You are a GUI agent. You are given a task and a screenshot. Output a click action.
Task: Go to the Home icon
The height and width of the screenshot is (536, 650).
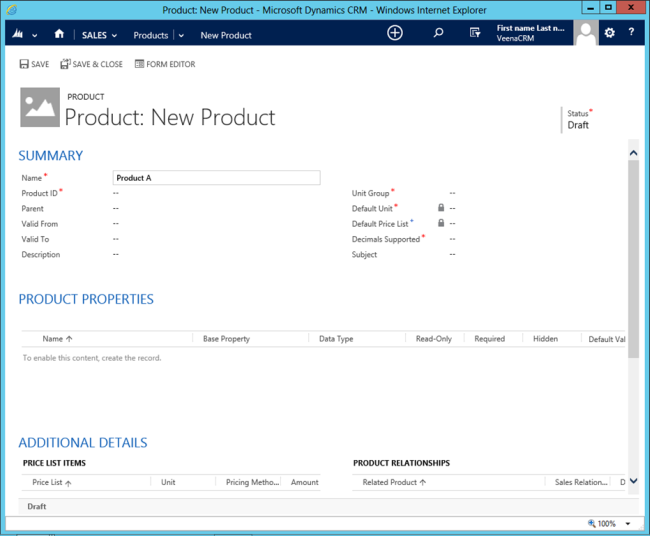59,34
